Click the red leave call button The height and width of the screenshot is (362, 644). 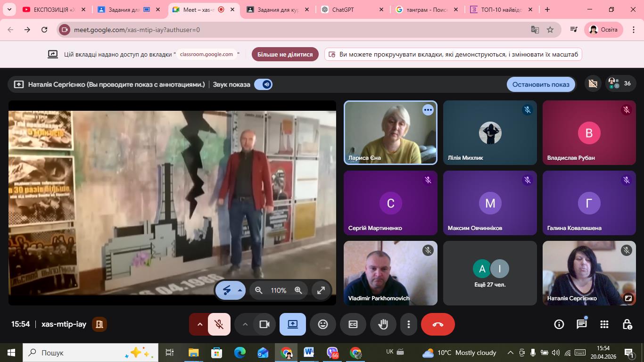pyautogui.click(x=438, y=324)
